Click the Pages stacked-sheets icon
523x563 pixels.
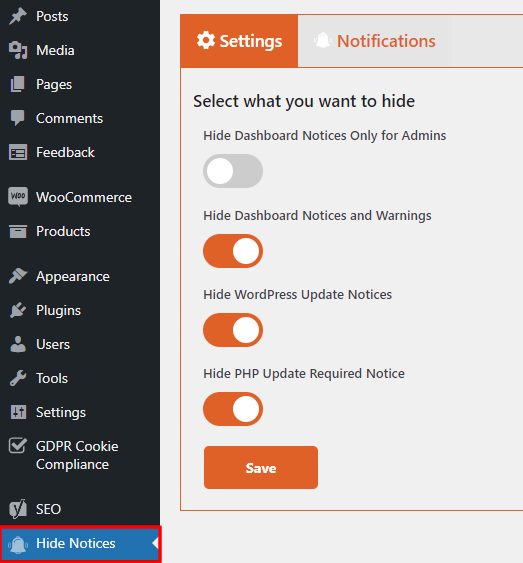(18, 84)
